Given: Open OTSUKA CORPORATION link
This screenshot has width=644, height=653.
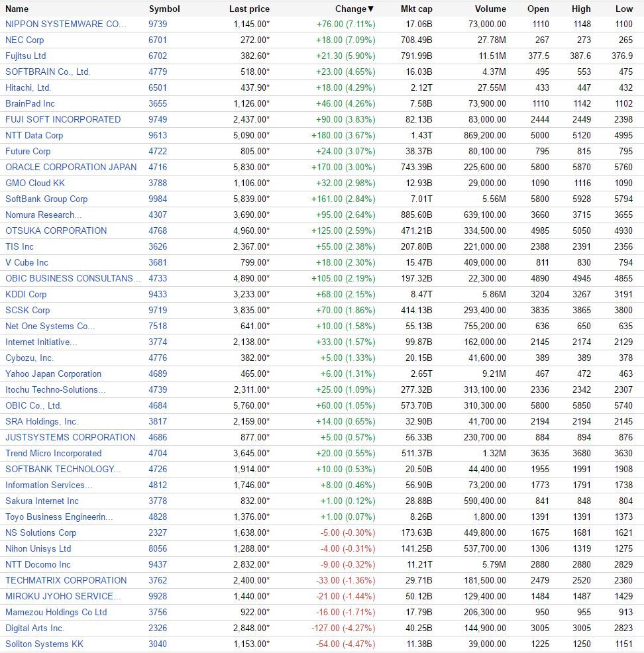Looking at the screenshot, I should pos(56,230).
